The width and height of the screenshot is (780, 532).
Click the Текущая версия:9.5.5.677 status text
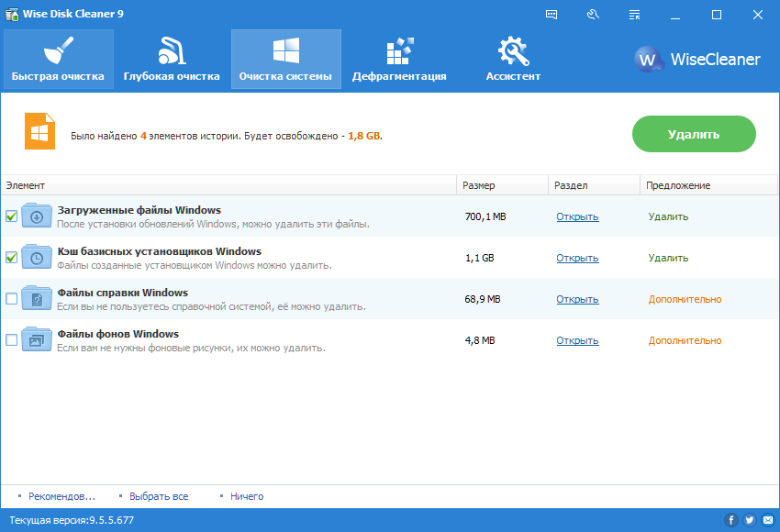click(72, 520)
